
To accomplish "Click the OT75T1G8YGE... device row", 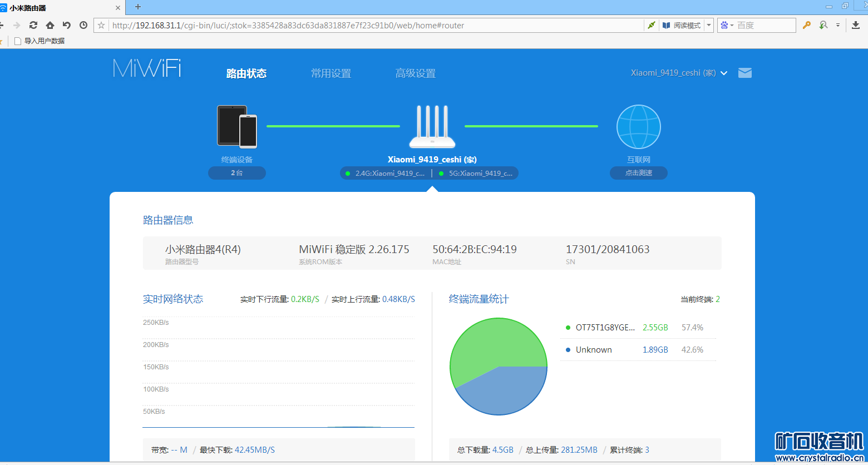I will tap(638, 328).
